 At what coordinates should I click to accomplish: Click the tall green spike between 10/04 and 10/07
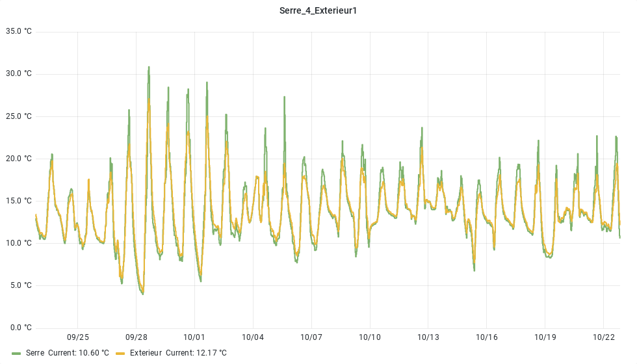(x=284, y=97)
